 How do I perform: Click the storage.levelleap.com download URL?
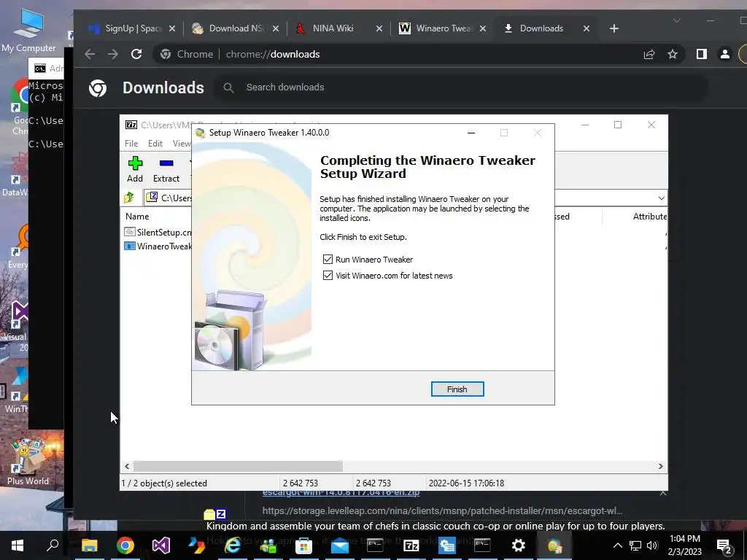click(x=442, y=511)
